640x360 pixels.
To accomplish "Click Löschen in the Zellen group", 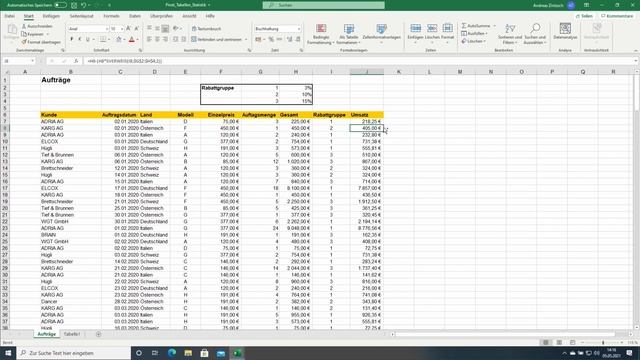I will point(432,32).
